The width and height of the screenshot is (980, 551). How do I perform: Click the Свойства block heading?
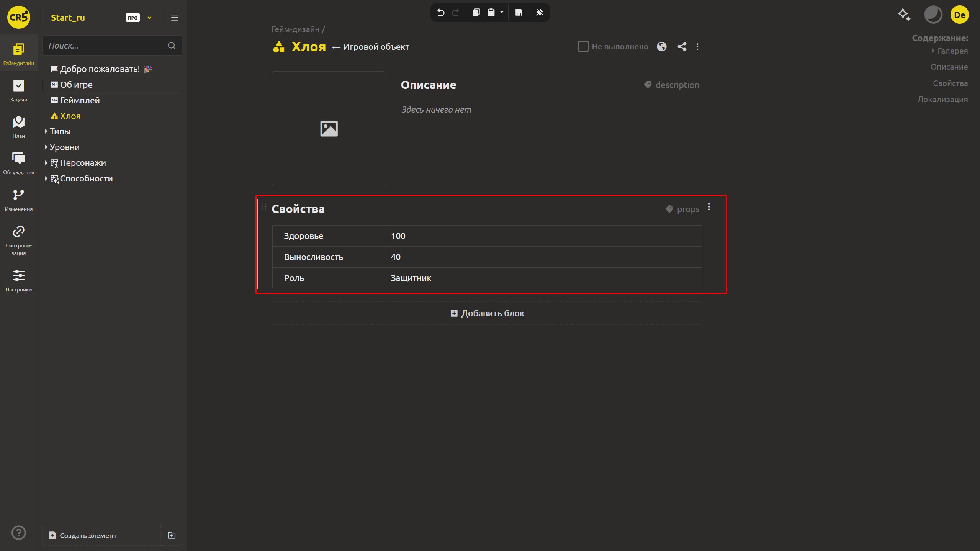(298, 209)
